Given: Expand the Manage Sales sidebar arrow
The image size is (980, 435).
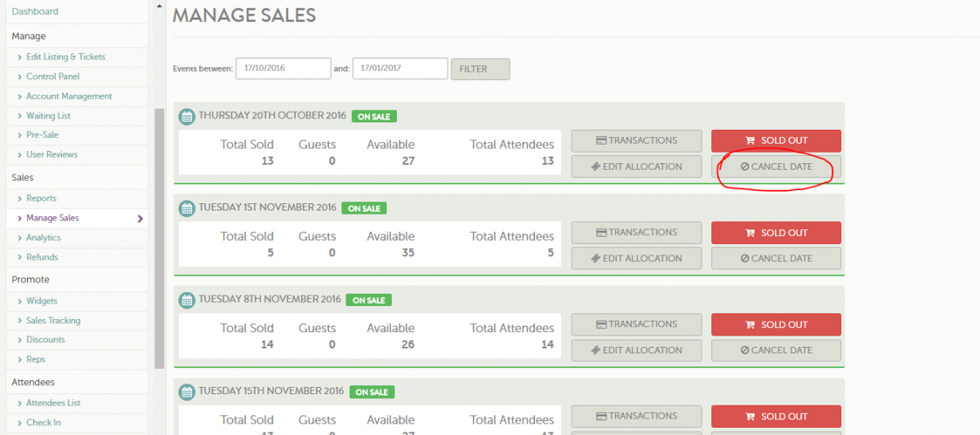Looking at the screenshot, I should coord(140,219).
